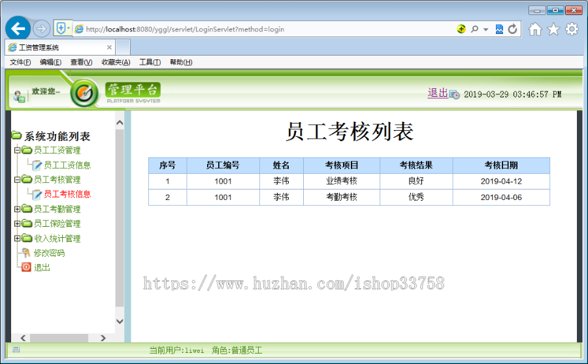Open the 编辑(E) menu
The image size is (588, 364).
[x=50, y=62]
